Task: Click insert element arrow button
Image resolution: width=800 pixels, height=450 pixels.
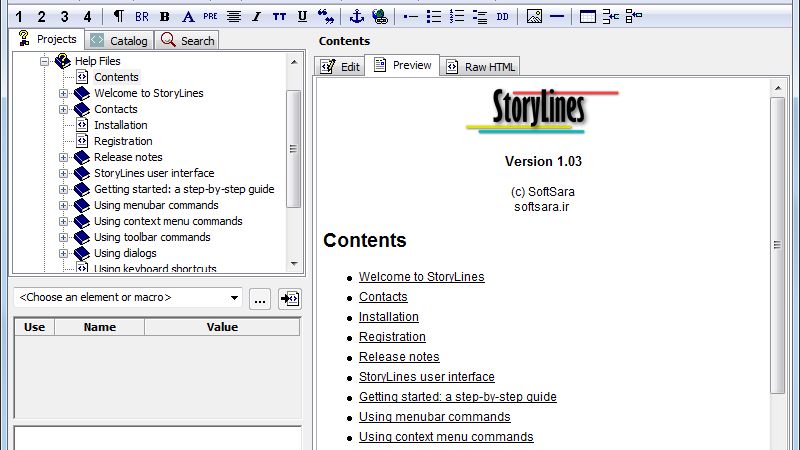Action: click(x=290, y=299)
